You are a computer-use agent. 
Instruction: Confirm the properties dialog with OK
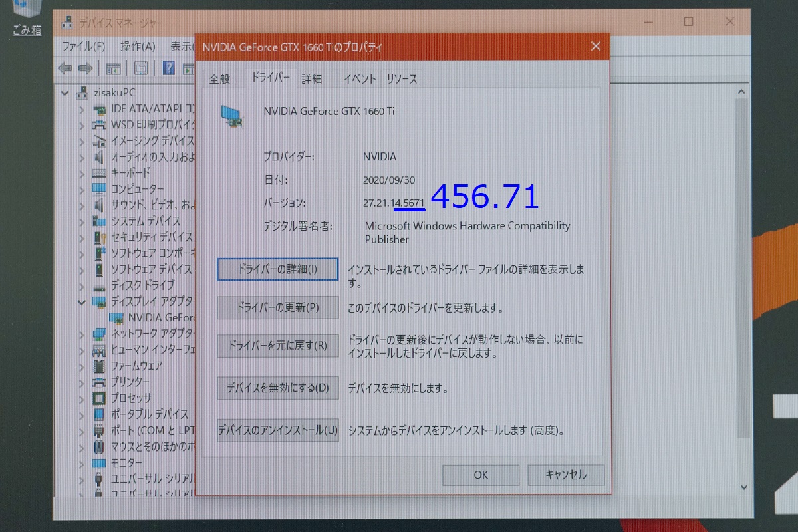pos(481,475)
